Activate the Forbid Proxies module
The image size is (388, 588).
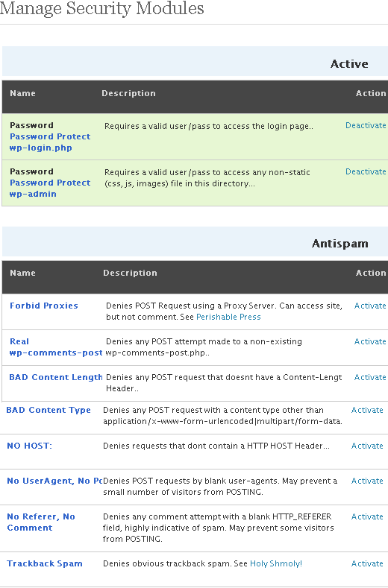point(370,306)
